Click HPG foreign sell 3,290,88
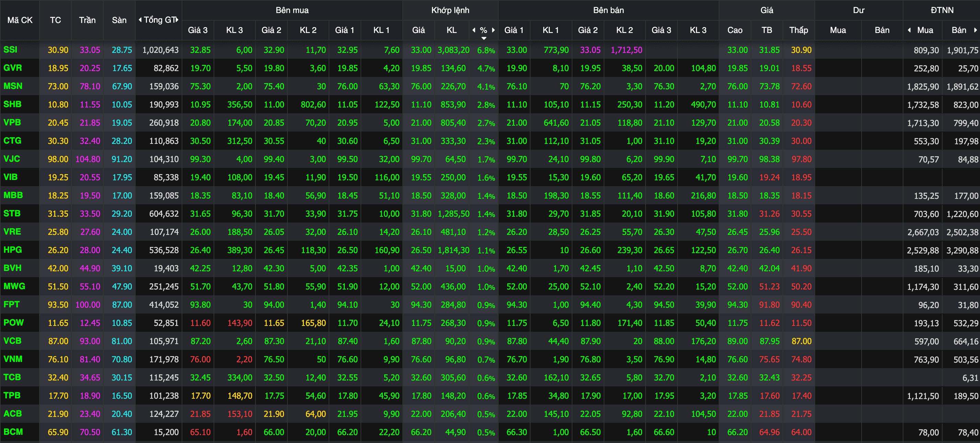Viewport: 980px width, 443px height. pos(962,250)
